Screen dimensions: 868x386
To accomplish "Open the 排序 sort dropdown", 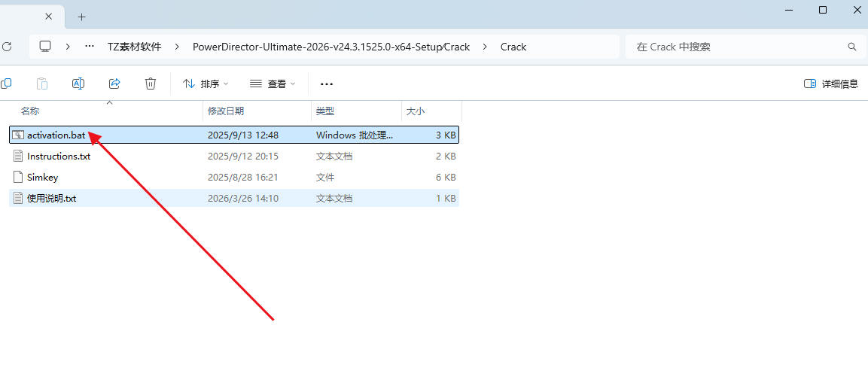I will 206,84.
